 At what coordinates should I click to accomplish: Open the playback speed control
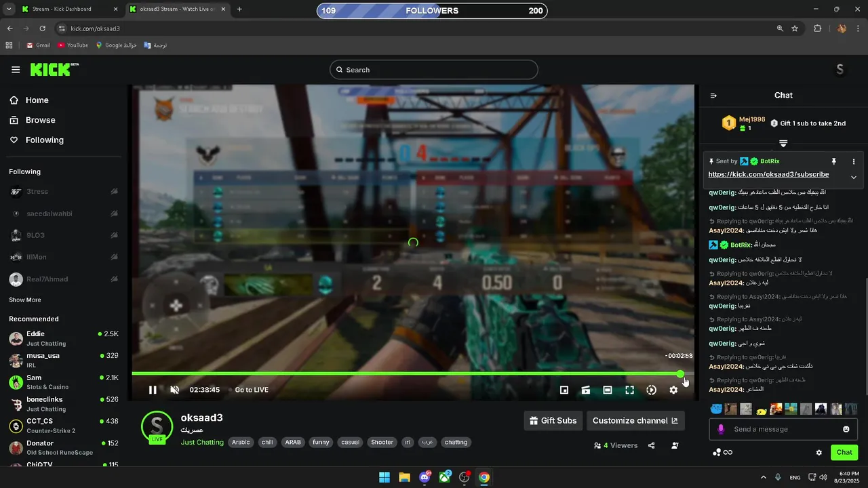[651, 390]
